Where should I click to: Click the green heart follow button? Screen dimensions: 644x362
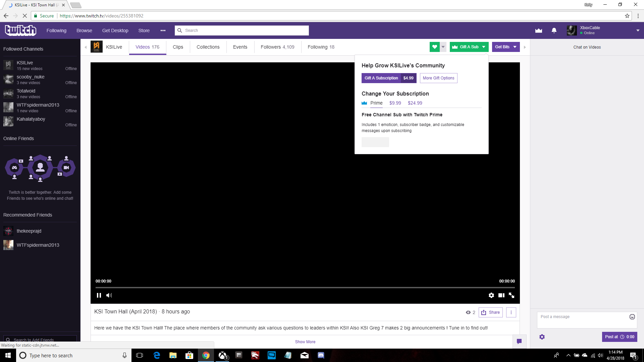(435, 47)
